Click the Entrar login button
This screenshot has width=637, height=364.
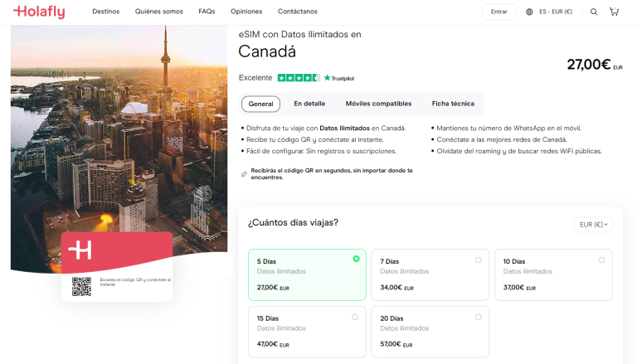tap(498, 12)
